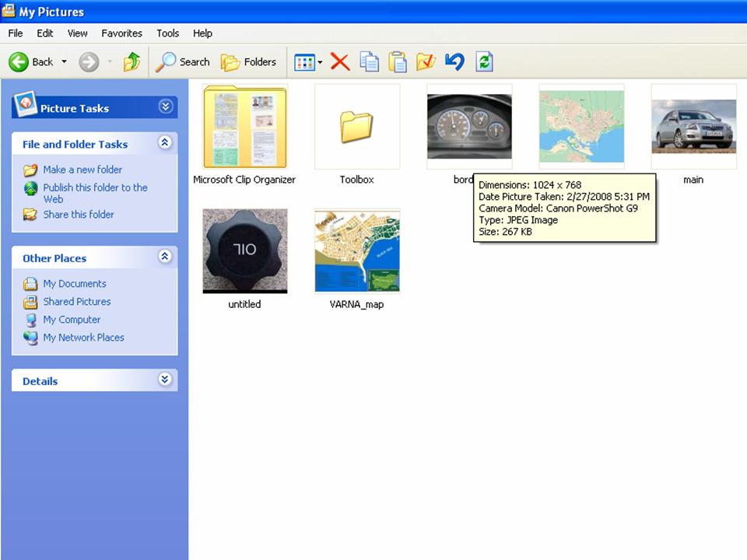Image resolution: width=747 pixels, height=560 pixels.
Task: Open the Forward history dropdown arrow
Action: click(110, 62)
